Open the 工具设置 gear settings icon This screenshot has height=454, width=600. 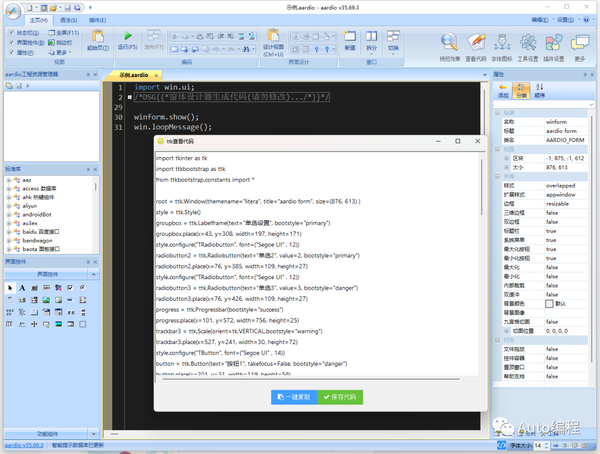[x=528, y=42]
